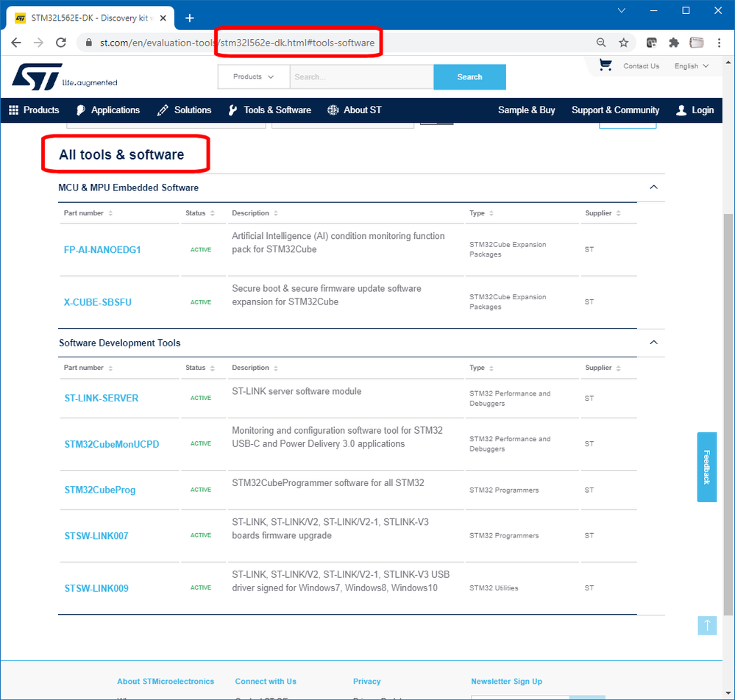
Task: Open the shopping cart icon
Action: coord(606,65)
